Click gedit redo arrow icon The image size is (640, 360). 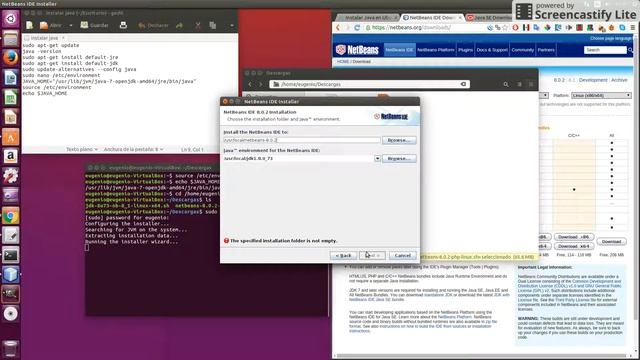179,25
